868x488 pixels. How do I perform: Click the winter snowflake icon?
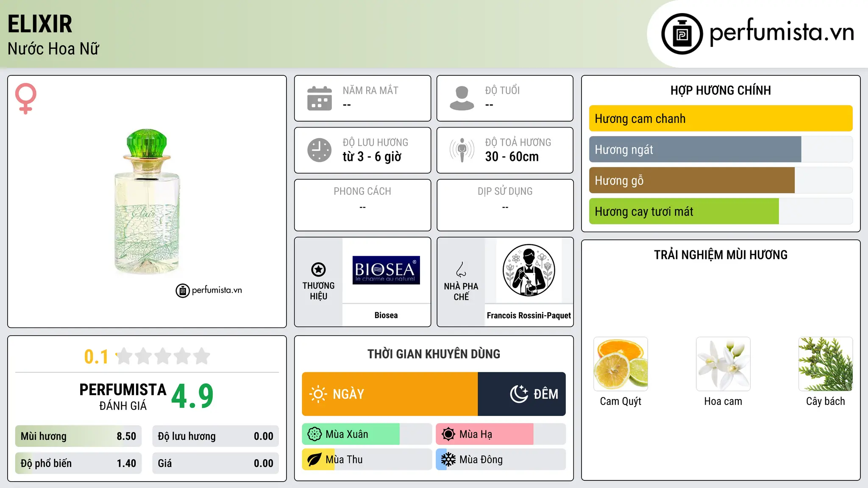(448, 460)
